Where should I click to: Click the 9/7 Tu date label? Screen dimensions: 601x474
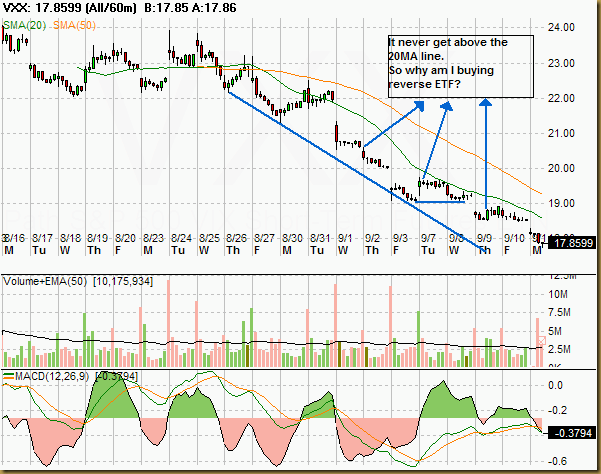coord(428,244)
